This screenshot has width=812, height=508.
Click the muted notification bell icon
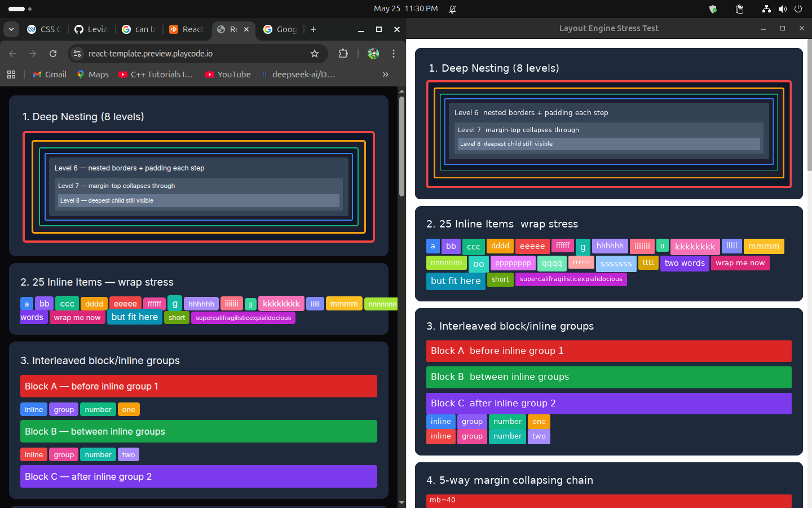click(x=452, y=9)
